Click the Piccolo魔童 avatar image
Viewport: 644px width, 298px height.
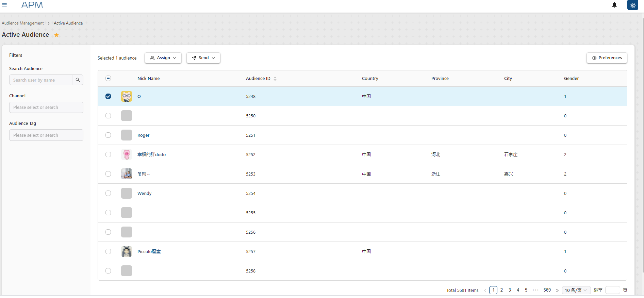point(127,251)
